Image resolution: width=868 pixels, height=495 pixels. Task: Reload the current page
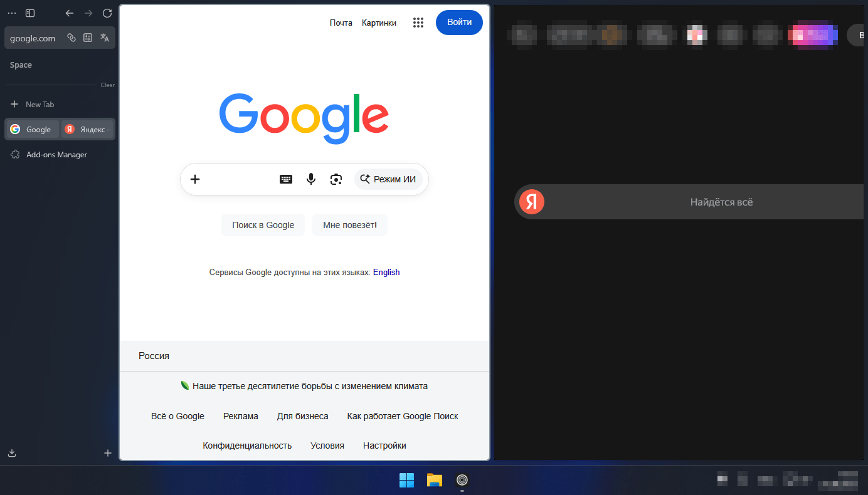pos(107,13)
